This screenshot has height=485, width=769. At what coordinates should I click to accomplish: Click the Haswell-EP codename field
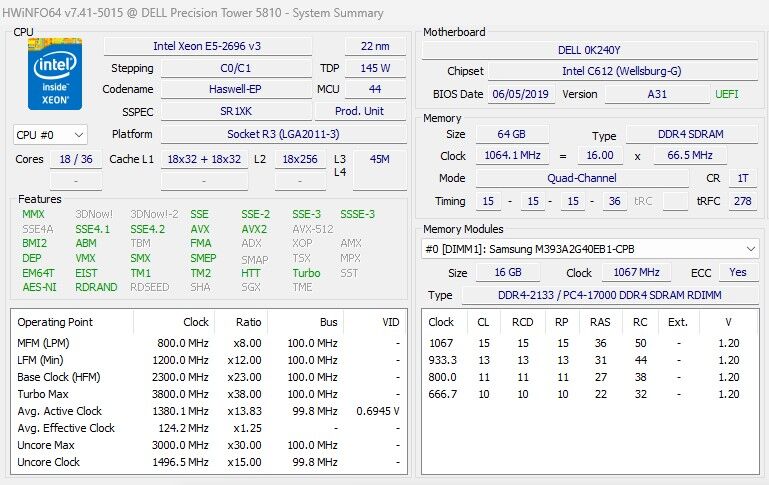(236, 89)
